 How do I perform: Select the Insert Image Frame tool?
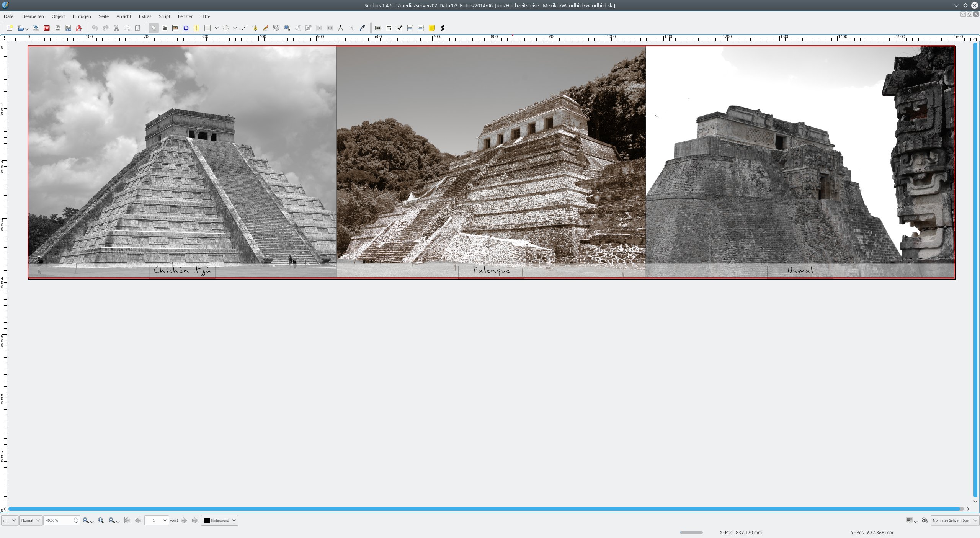pyautogui.click(x=175, y=28)
